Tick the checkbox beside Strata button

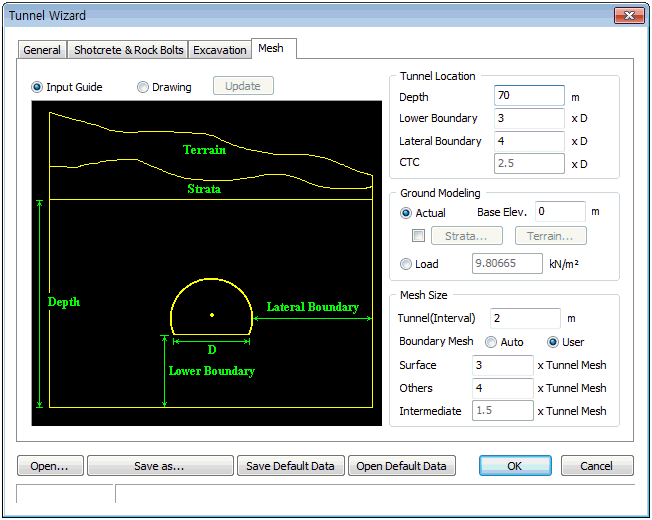tap(419, 236)
